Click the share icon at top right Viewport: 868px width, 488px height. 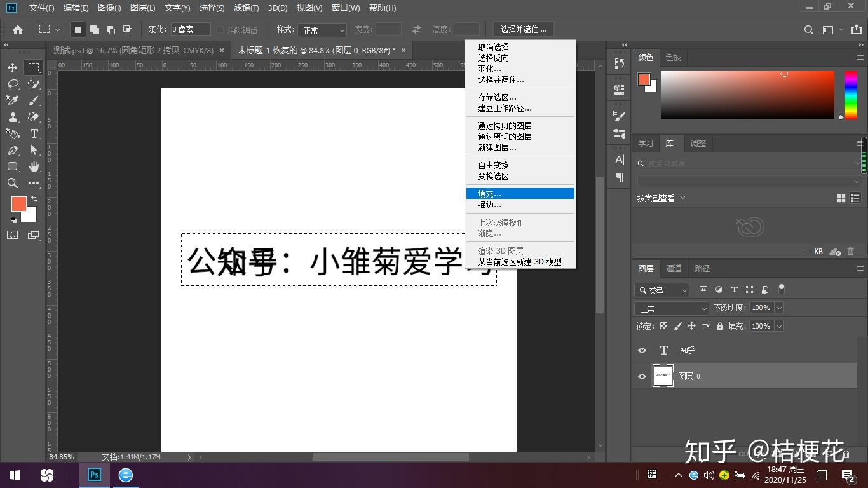pos(855,30)
